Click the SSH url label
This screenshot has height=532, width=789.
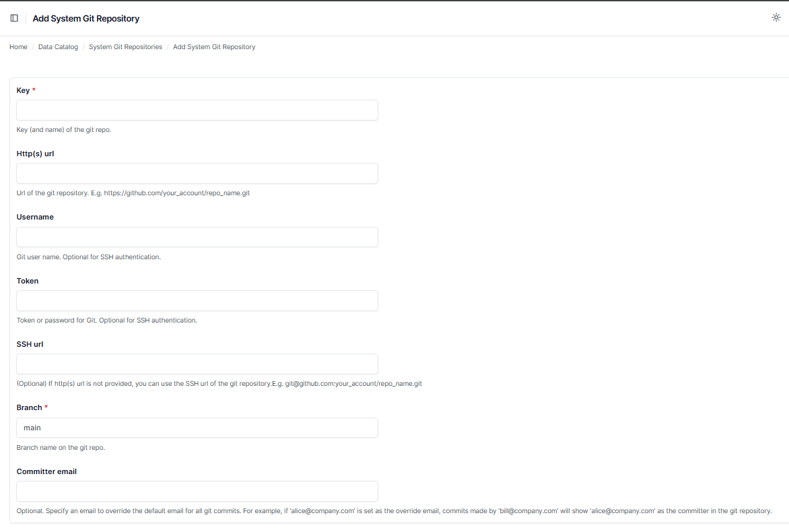pos(30,344)
